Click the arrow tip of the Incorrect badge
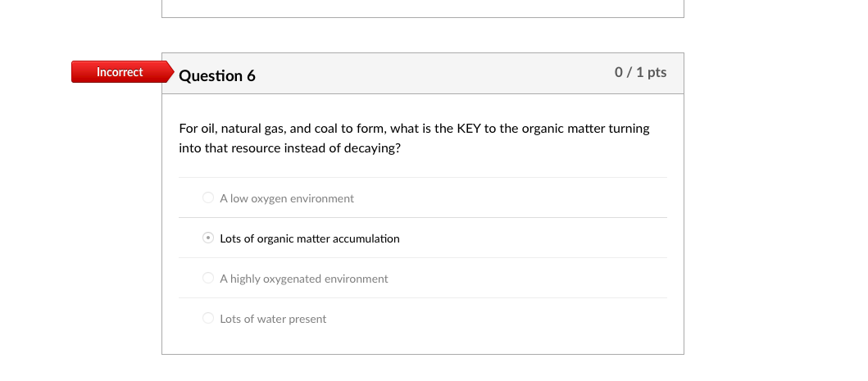The image size is (868, 381). (x=170, y=72)
